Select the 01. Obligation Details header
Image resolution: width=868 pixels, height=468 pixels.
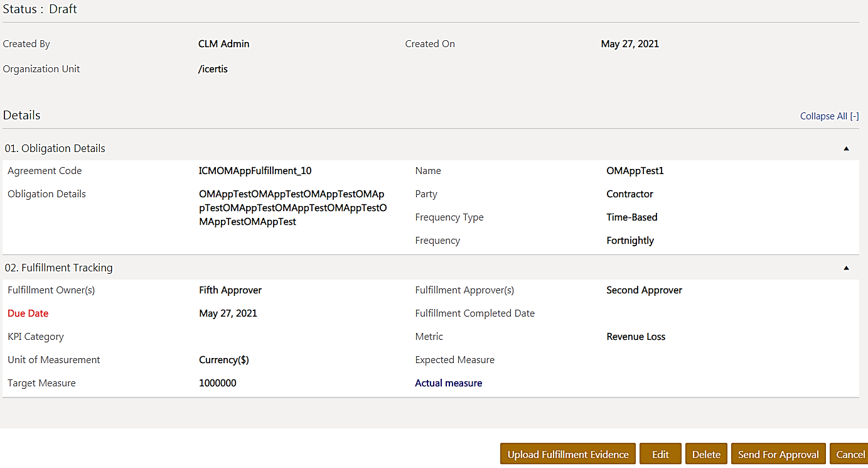55,148
